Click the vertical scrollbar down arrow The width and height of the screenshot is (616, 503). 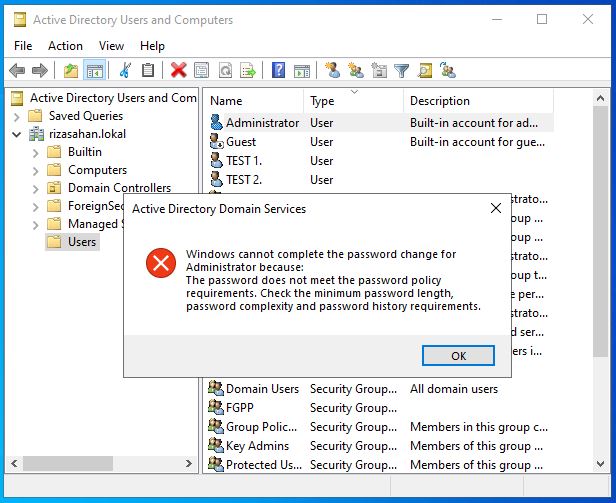pyautogui.click(x=600, y=464)
